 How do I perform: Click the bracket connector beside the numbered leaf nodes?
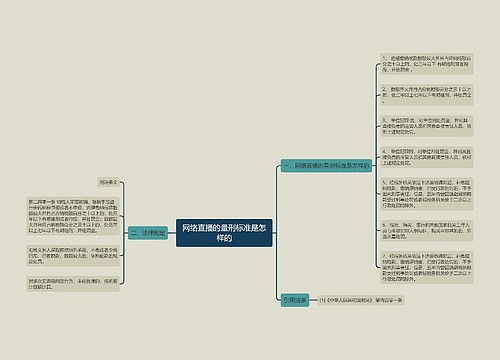tap(376, 165)
